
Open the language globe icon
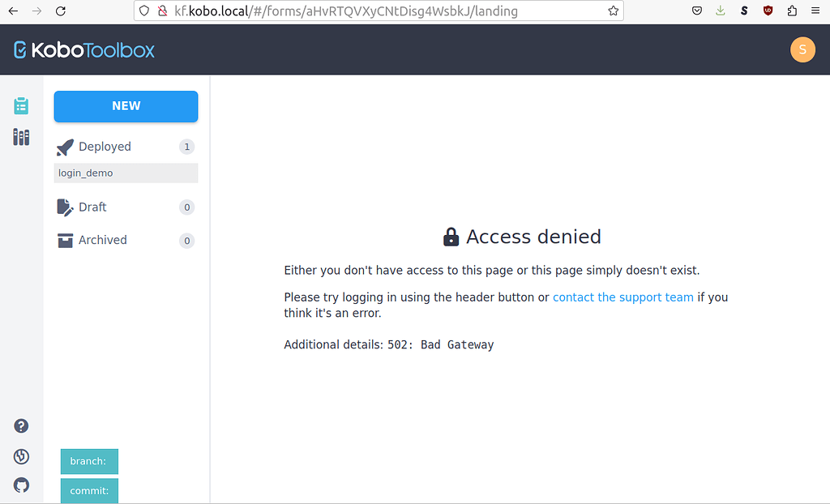20,455
